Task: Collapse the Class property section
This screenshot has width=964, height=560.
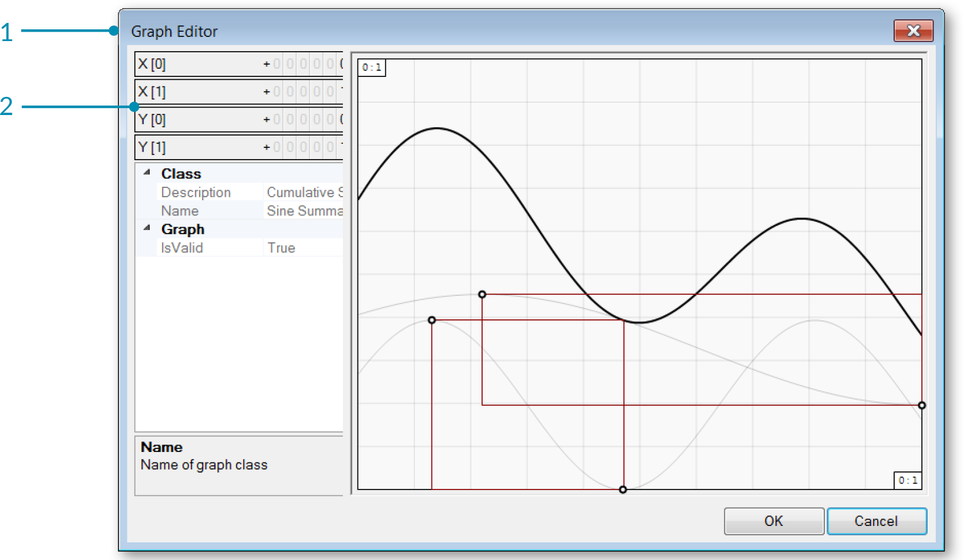Action: [x=147, y=173]
